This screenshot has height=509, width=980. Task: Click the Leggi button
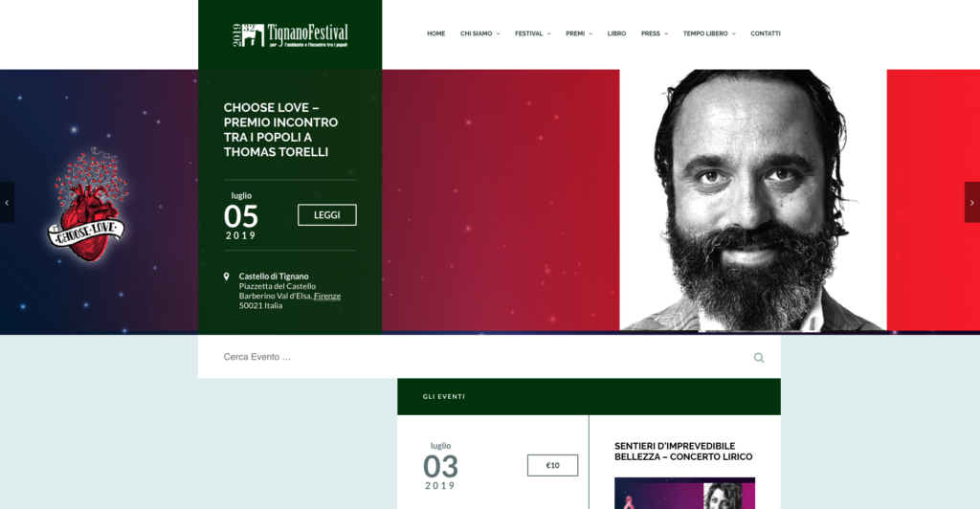pos(327,215)
